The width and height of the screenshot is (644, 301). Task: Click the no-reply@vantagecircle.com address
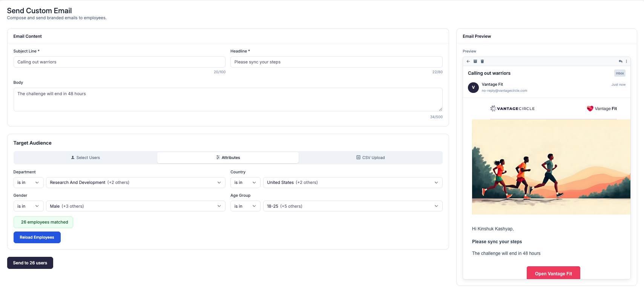tap(504, 91)
